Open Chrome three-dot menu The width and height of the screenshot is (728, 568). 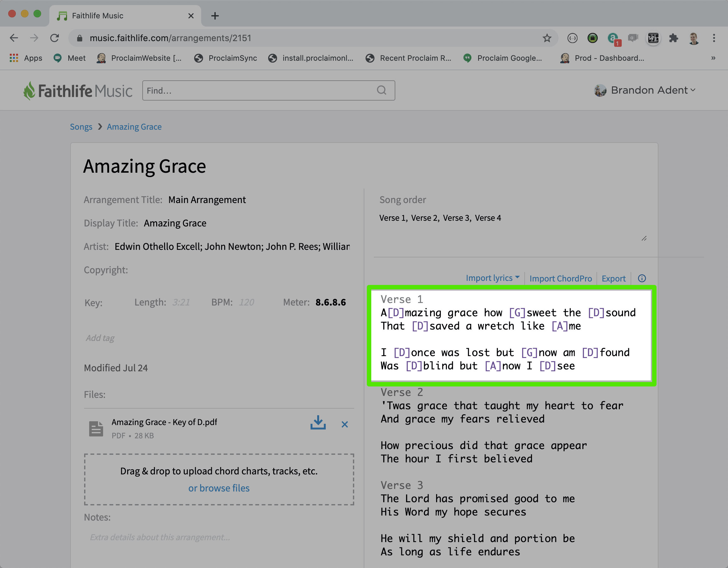[714, 38]
